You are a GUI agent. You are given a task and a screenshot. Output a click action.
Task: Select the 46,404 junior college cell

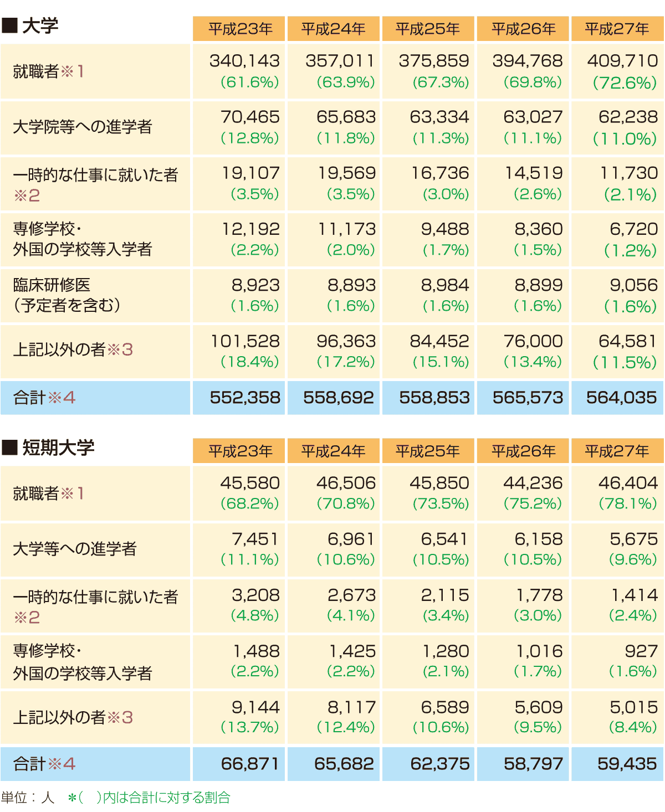[628, 483]
